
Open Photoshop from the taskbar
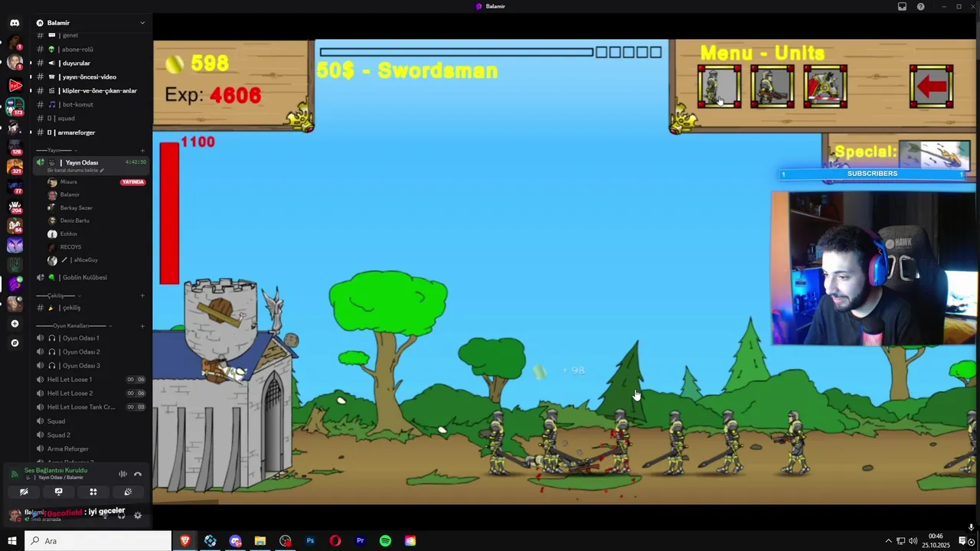[x=310, y=541]
